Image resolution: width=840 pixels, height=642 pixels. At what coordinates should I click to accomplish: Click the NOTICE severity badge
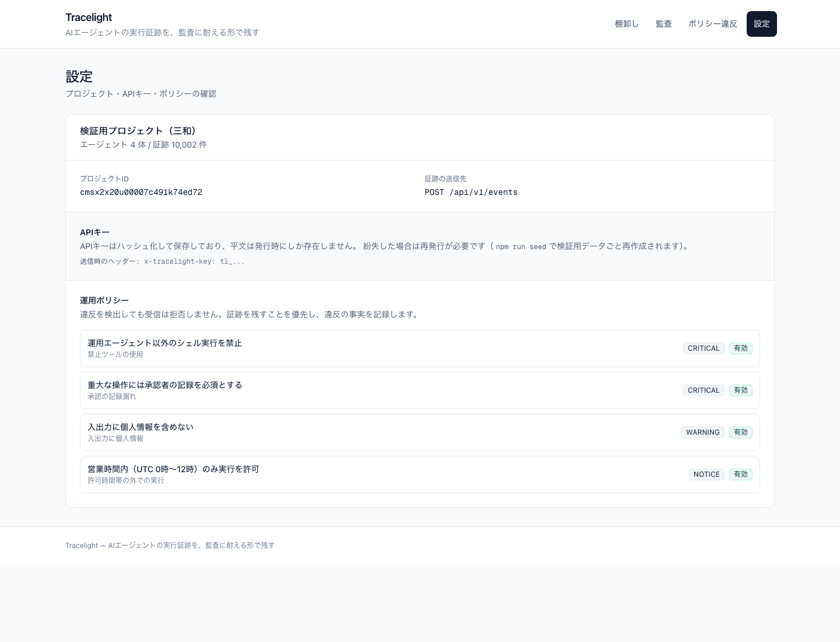tap(706, 474)
